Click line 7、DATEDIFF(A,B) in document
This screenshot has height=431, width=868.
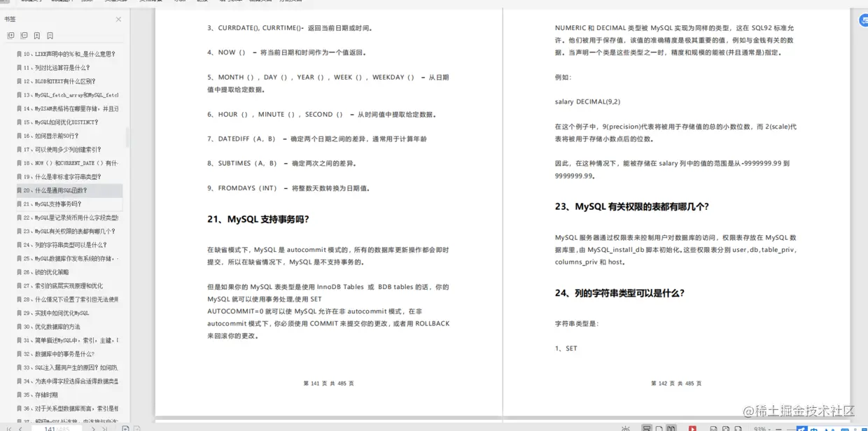click(x=317, y=139)
